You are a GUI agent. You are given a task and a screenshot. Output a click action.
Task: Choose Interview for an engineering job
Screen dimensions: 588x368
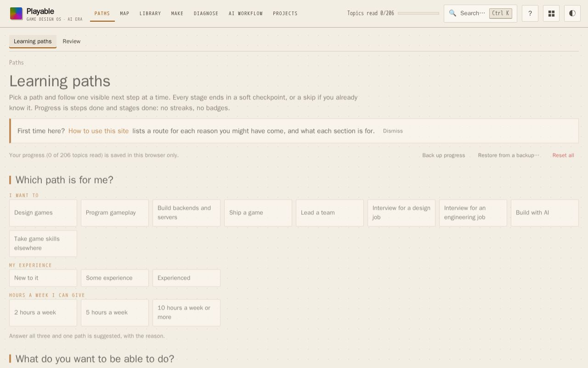click(x=473, y=213)
